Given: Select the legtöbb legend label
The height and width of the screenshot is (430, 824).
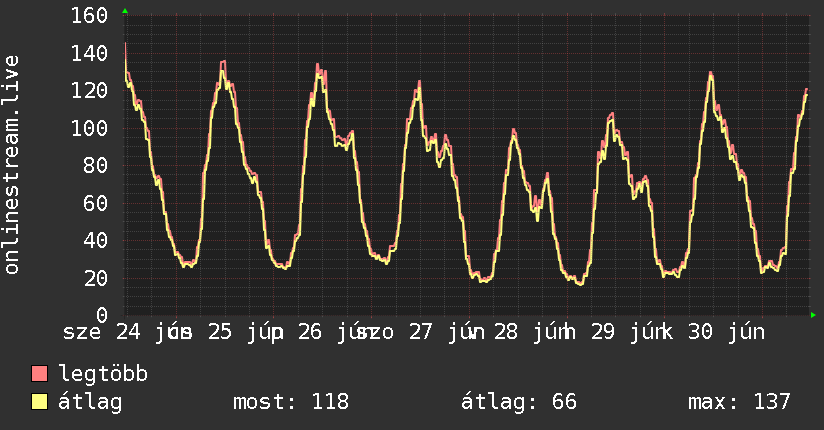Looking at the screenshot, I should point(103,374).
